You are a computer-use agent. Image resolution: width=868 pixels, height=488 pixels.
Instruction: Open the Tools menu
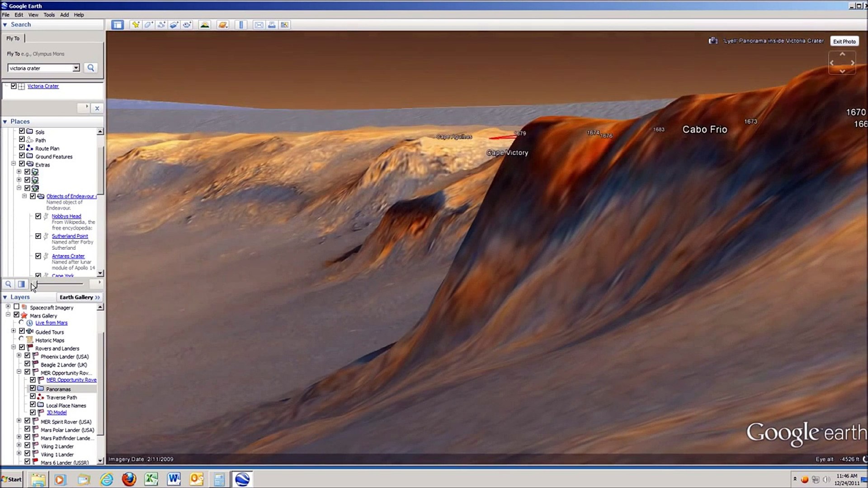click(49, 14)
